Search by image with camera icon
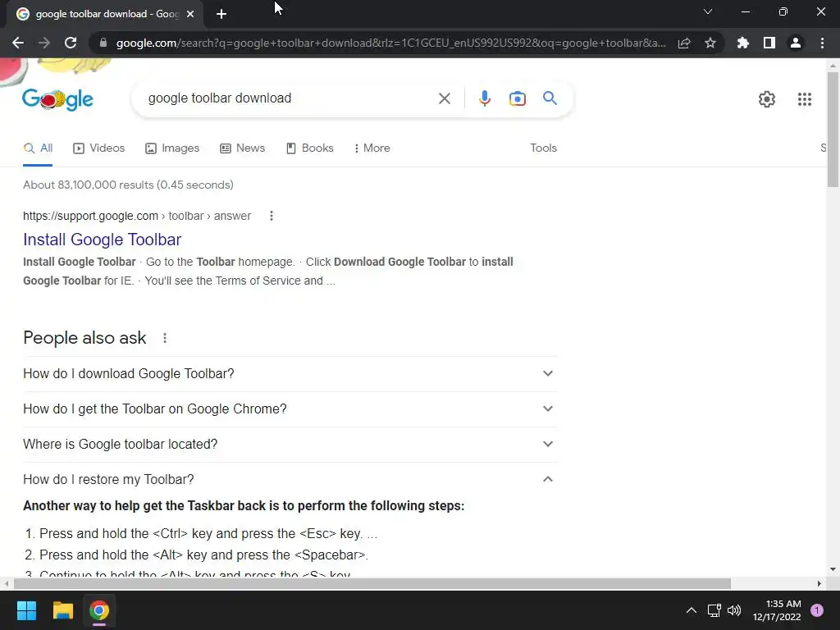 tap(517, 98)
